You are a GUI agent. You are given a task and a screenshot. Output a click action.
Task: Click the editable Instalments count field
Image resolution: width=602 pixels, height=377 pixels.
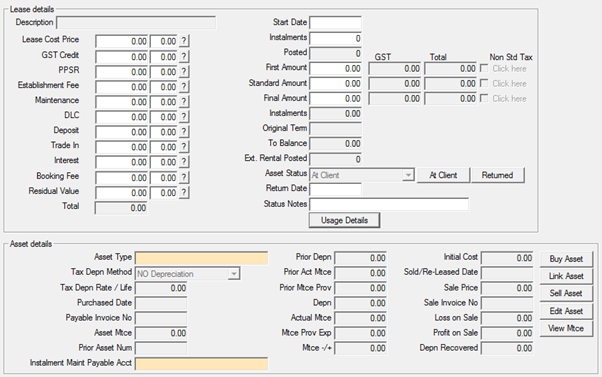[335, 38]
